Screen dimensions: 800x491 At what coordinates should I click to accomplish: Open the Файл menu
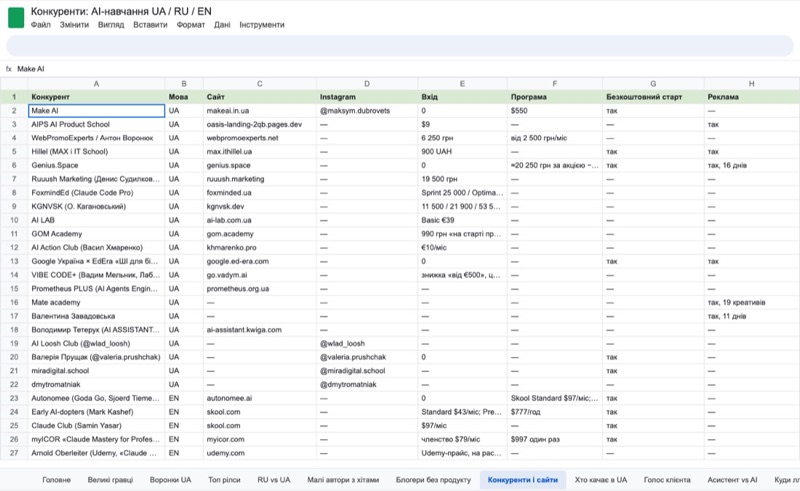(x=41, y=24)
